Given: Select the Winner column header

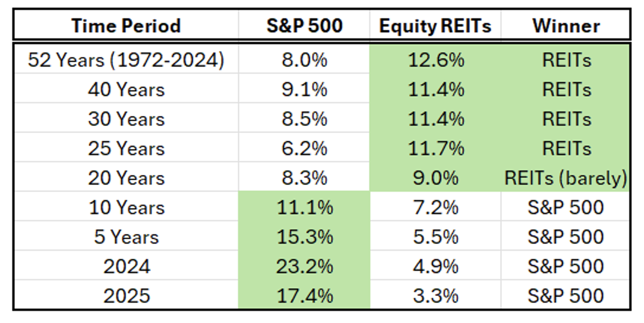Looking at the screenshot, I should (x=566, y=26).
